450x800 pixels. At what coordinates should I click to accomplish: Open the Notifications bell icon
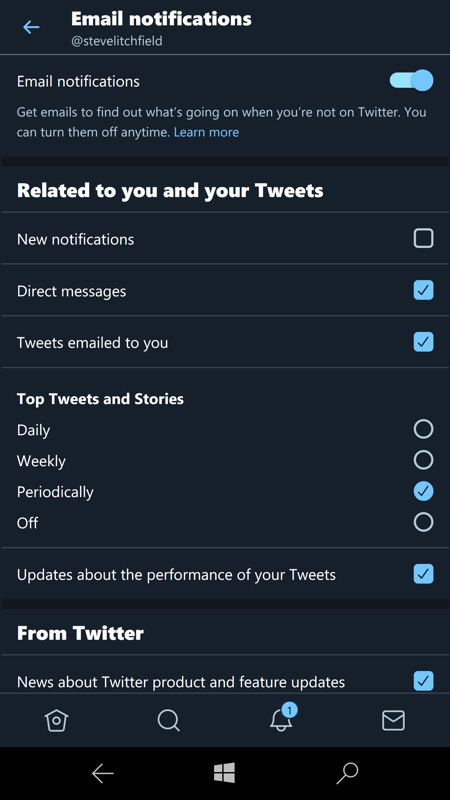[282, 718]
